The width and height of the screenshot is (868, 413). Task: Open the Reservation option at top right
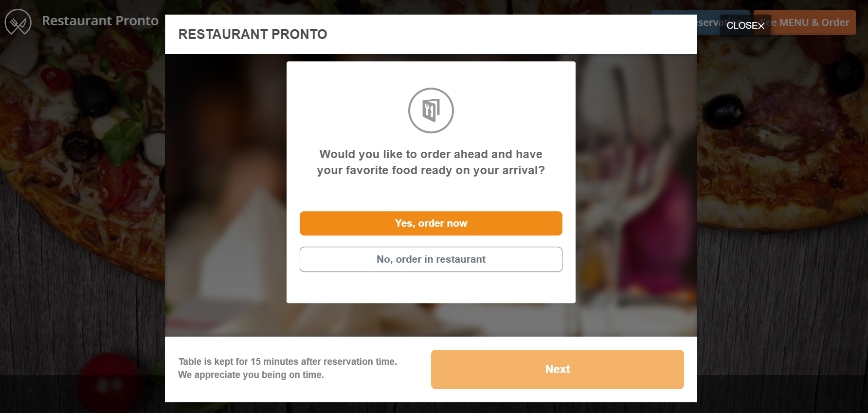click(x=701, y=22)
